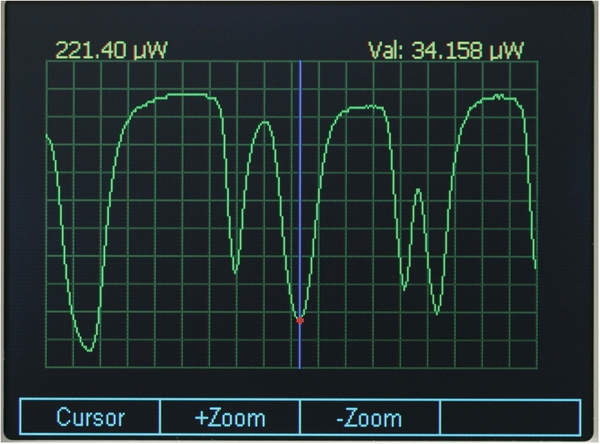Click the deepest trough at the waveform's left
This screenshot has width=600, height=444.
pos(89,350)
